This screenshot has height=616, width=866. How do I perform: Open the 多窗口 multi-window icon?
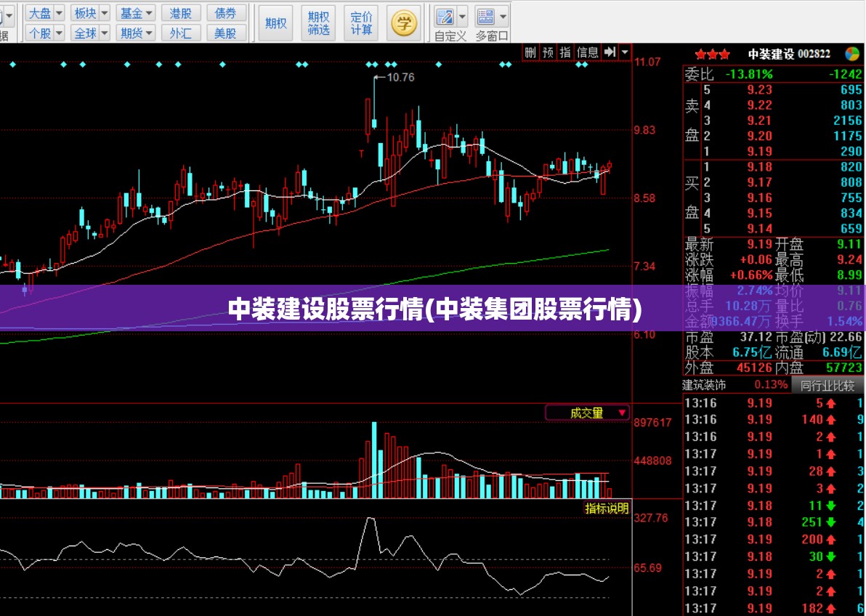tap(485, 17)
